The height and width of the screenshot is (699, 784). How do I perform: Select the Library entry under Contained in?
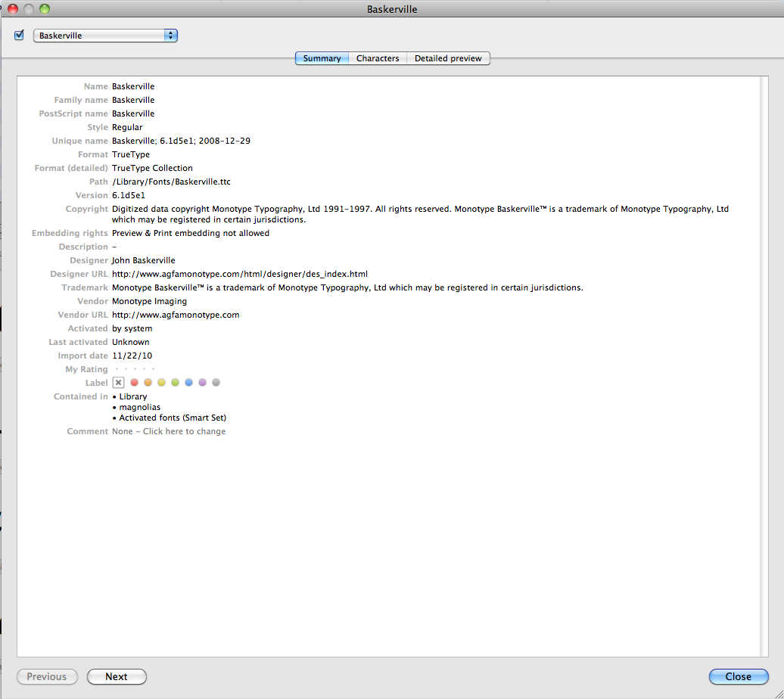click(133, 396)
